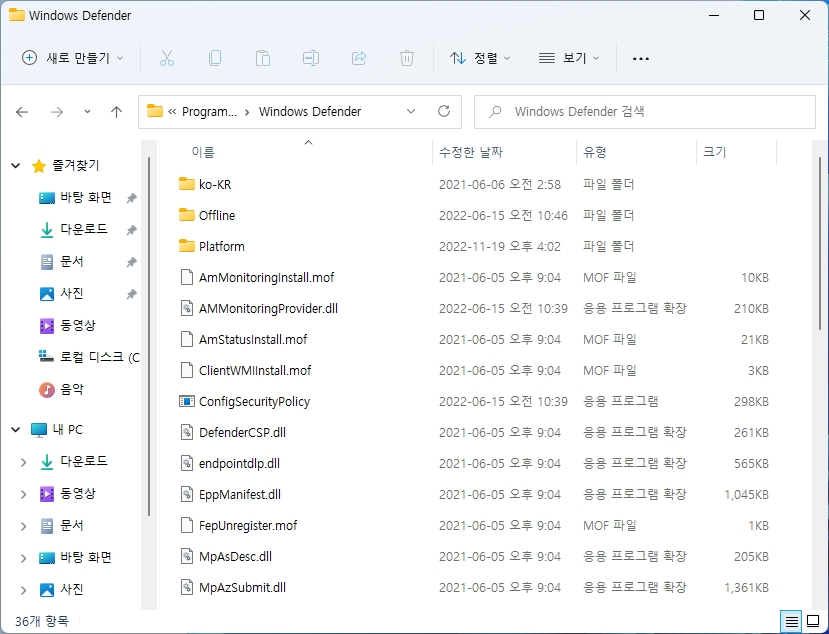Viewport: 829px width, 634px height.
Task: Click the Program... breadcrumb segment
Action: pyautogui.click(x=209, y=112)
